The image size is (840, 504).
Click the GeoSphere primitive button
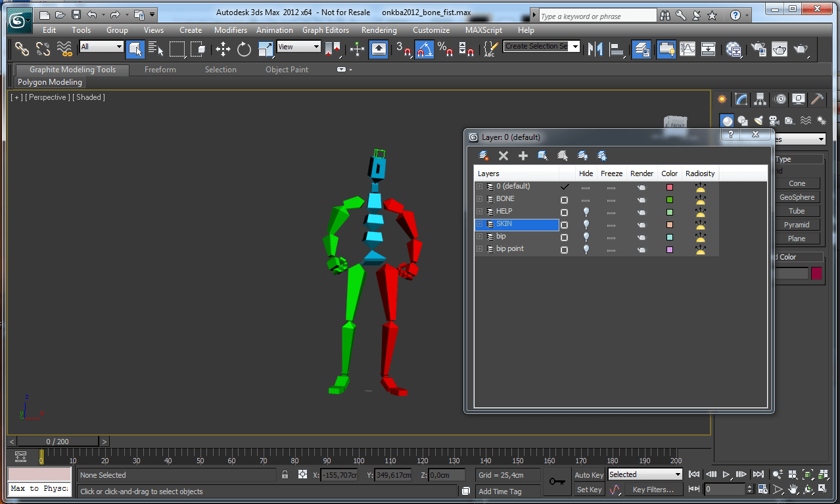[x=797, y=197]
